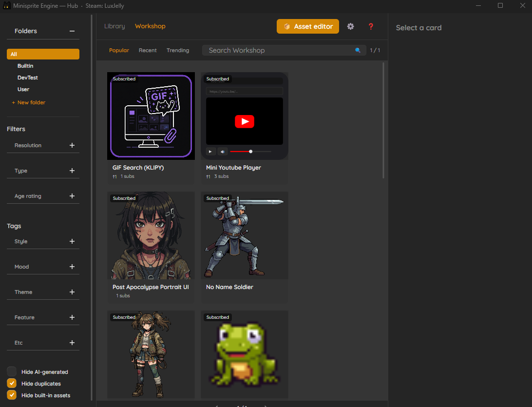The image size is (532, 407).
Task: Expand the Mood tags
Action: pyautogui.click(x=72, y=267)
